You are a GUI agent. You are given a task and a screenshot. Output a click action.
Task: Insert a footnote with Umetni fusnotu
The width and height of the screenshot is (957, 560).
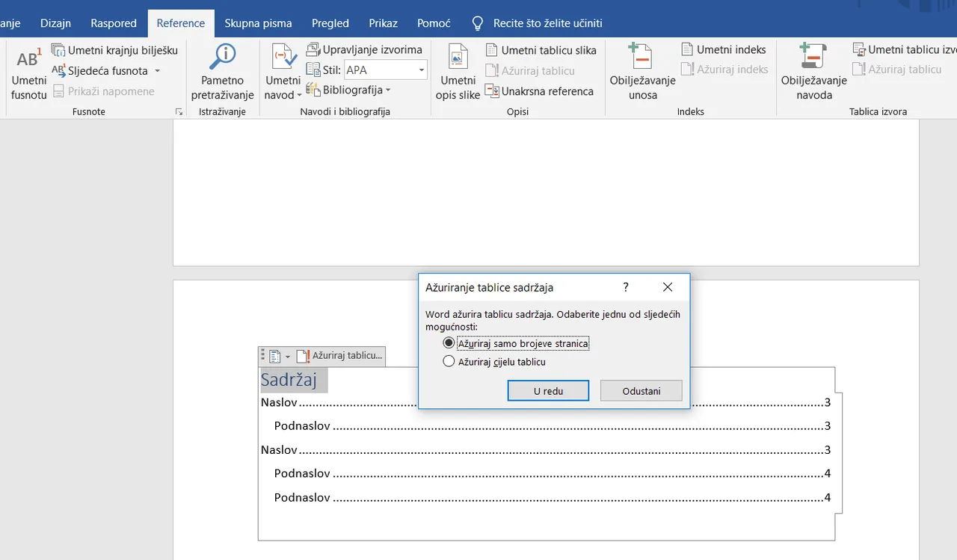(28, 74)
